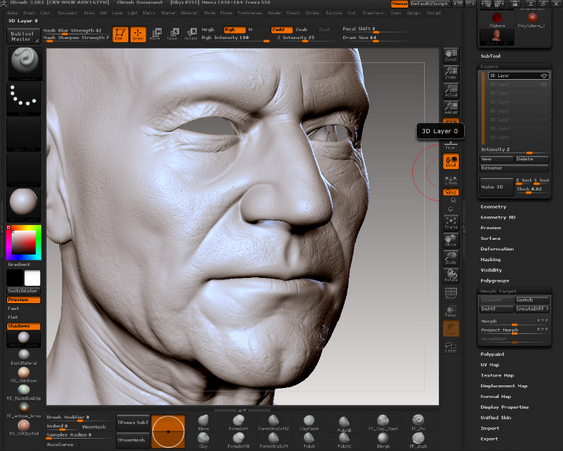Expand the Deformation section
This screenshot has height=451, width=563.
pos(497,249)
